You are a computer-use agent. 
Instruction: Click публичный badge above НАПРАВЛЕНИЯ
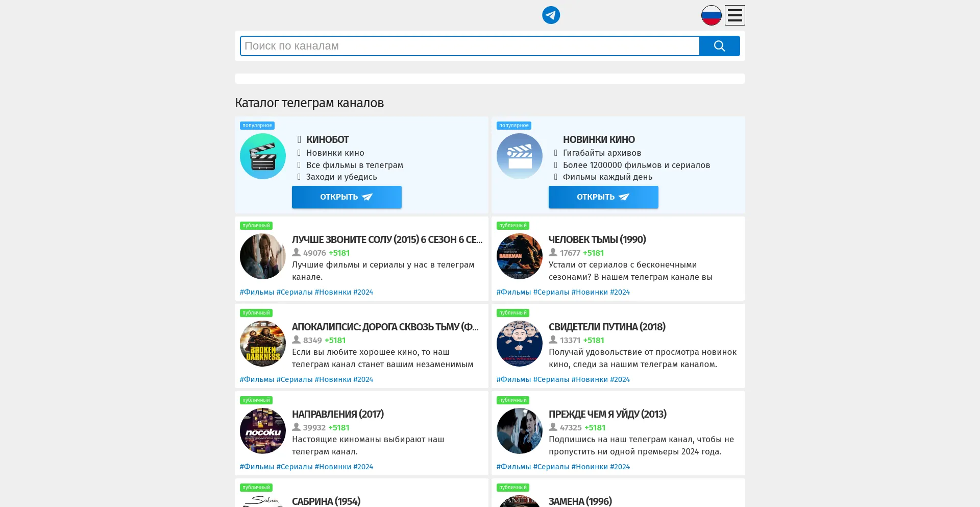point(256,400)
